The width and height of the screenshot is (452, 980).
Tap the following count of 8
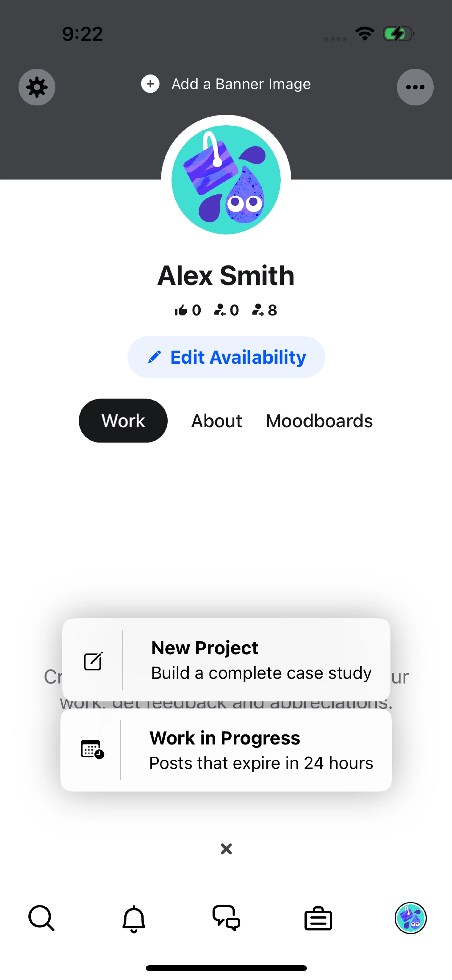point(265,310)
